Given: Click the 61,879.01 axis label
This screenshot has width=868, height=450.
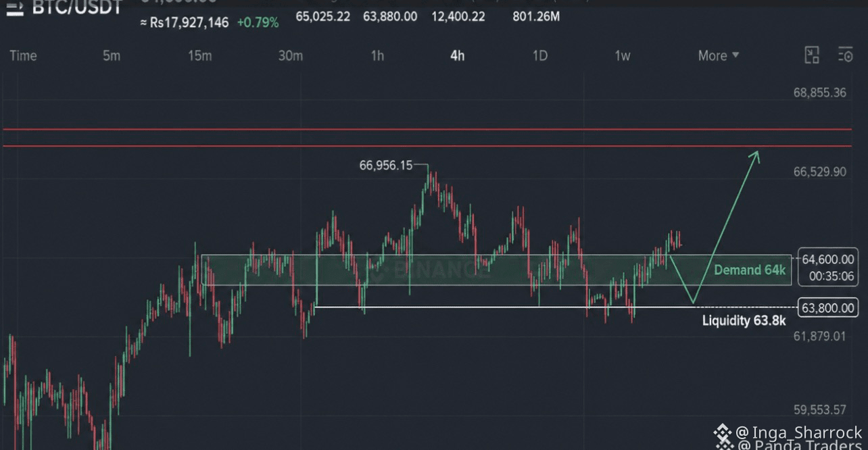Looking at the screenshot, I should point(819,336).
